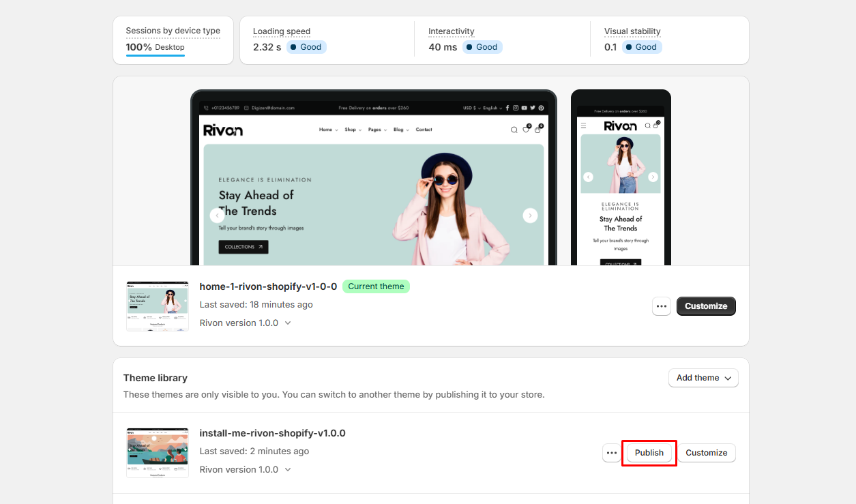Open the home-1-rivon theme thumbnail

158,306
